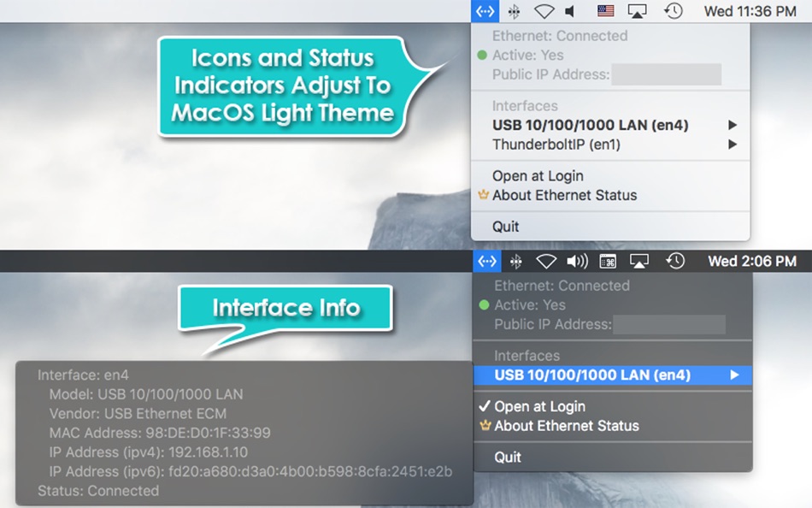Click muted speaker icon in light menu bar
Image resolution: width=812 pixels, height=508 pixels.
[x=570, y=11]
